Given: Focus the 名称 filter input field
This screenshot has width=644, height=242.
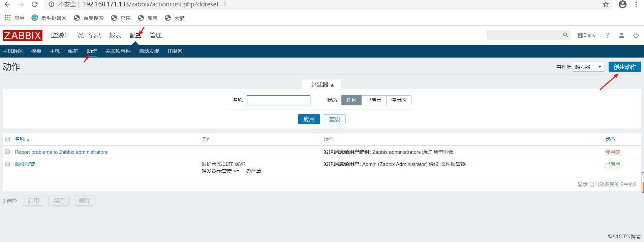Looking at the screenshot, I should tap(279, 100).
